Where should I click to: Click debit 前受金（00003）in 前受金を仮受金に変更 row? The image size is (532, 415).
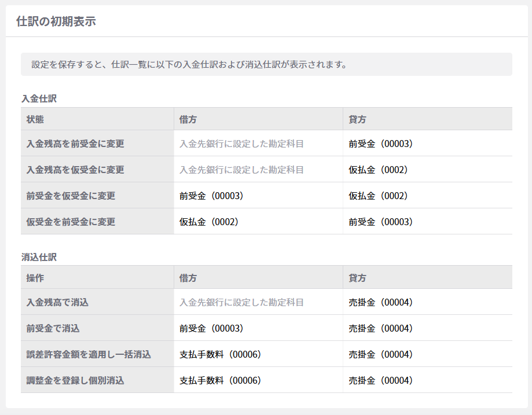(211, 196)
